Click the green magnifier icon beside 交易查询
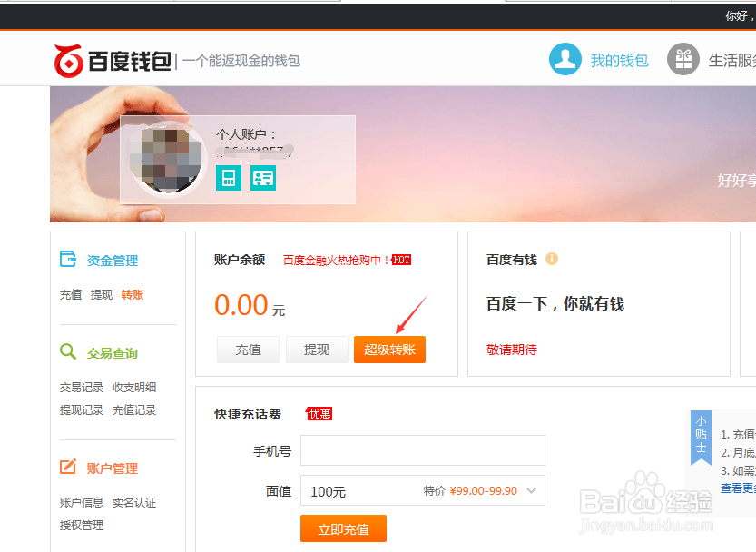The width and height of the screenshot is (756, 552). pos(68,351)
